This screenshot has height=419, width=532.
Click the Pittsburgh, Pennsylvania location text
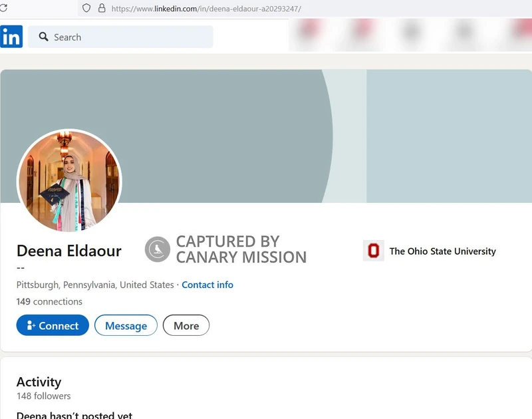[93, 285]
